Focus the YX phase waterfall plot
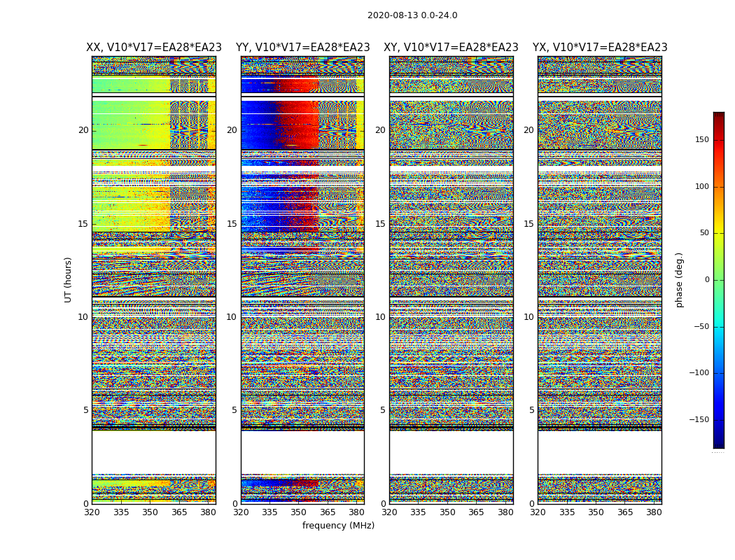 [600, 280]
